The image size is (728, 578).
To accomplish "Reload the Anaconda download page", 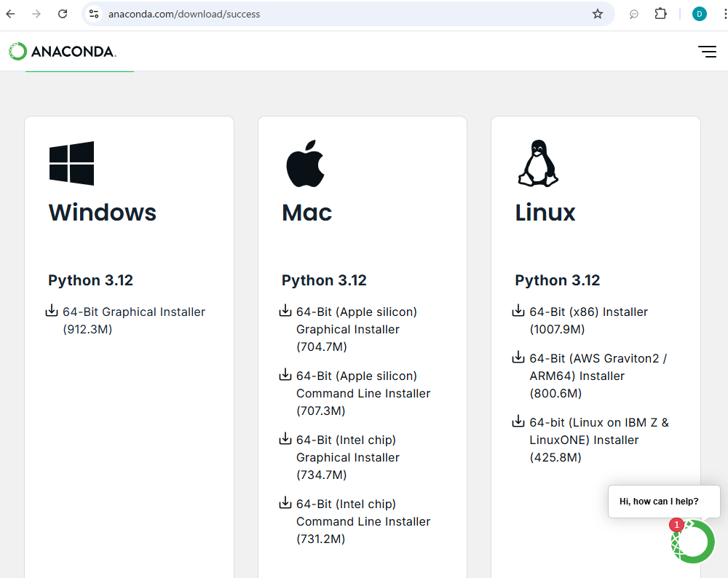I will [62, 14].
